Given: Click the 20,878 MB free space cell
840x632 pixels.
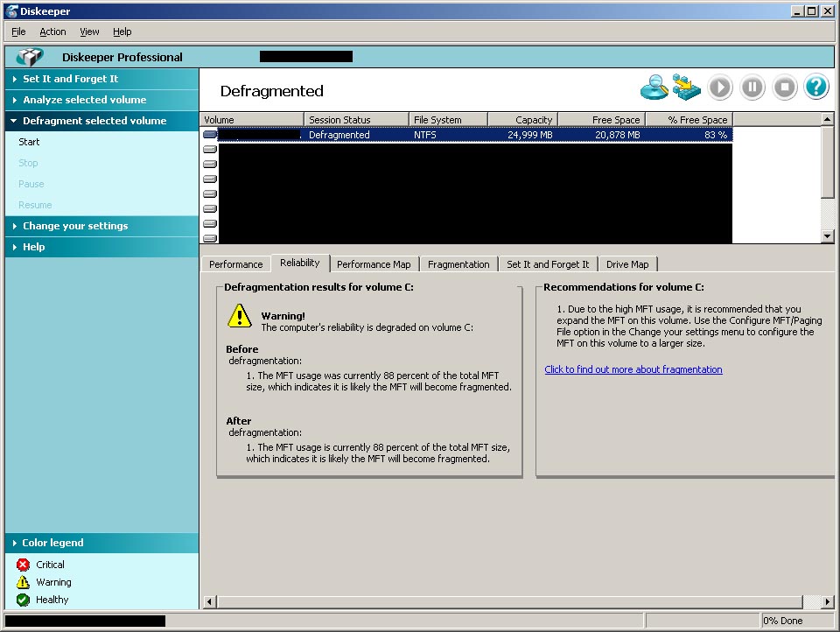Looking at the screenshot, I should [617, 135].
